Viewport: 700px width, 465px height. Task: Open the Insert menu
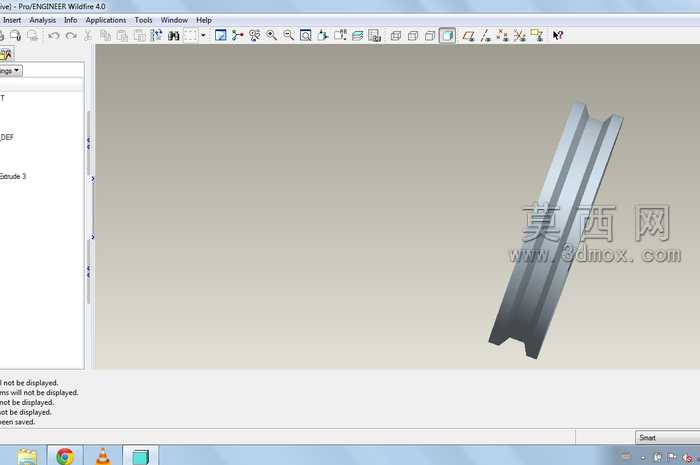pyautogui.click(x=12, y=20)
